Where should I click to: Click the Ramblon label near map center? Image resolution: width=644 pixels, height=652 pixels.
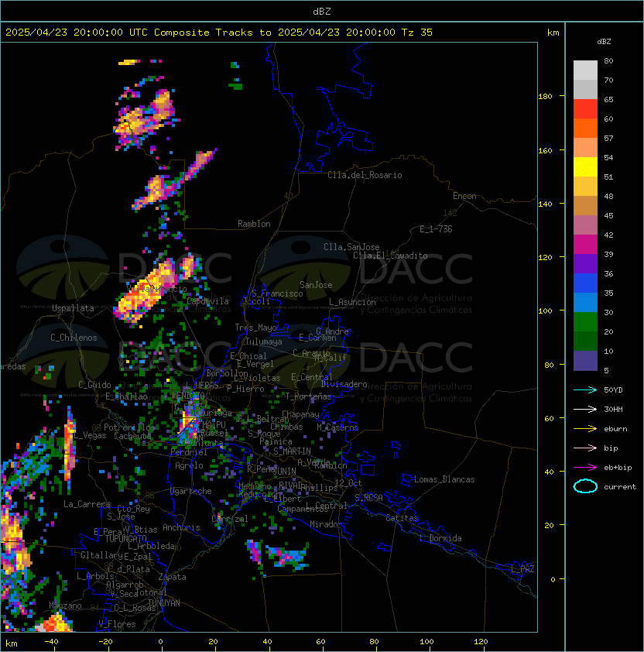tap(254, 224)
